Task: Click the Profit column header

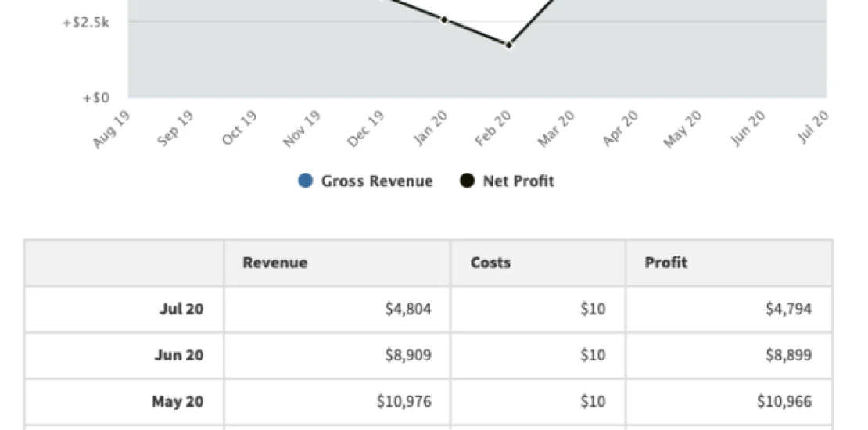Action: (666, 263)
